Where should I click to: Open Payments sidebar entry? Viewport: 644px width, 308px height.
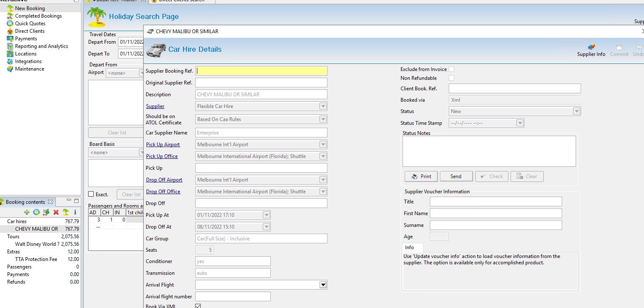(x=26, y=39)
